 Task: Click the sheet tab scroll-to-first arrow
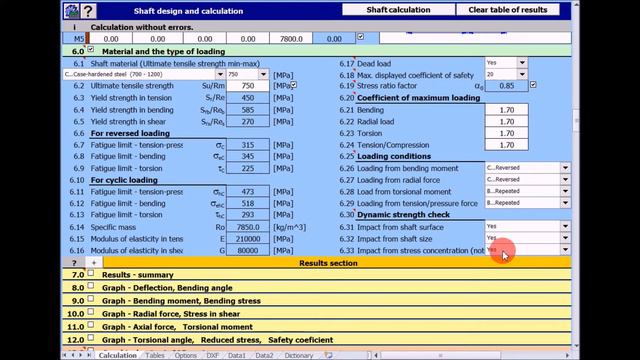(x=65, y=356)
